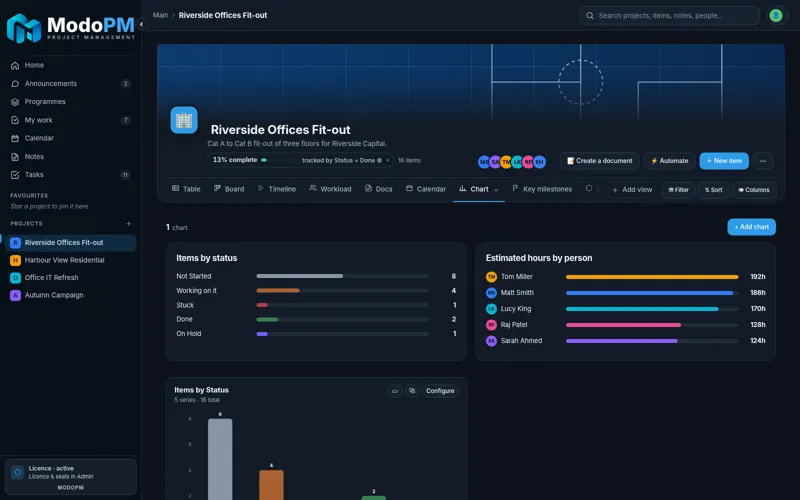This screenshot has width=800, height=500.
Task: Click the licence status icon
Action: [17, 472]
